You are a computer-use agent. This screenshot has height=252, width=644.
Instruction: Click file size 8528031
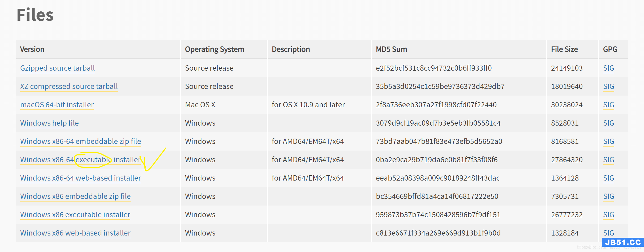565,123
